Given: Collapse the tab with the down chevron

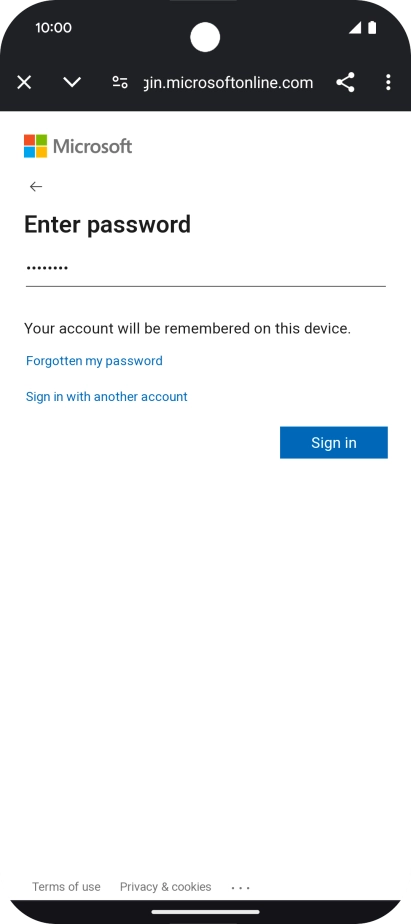Looking at the screenshot, I should [x=72, y=82].
